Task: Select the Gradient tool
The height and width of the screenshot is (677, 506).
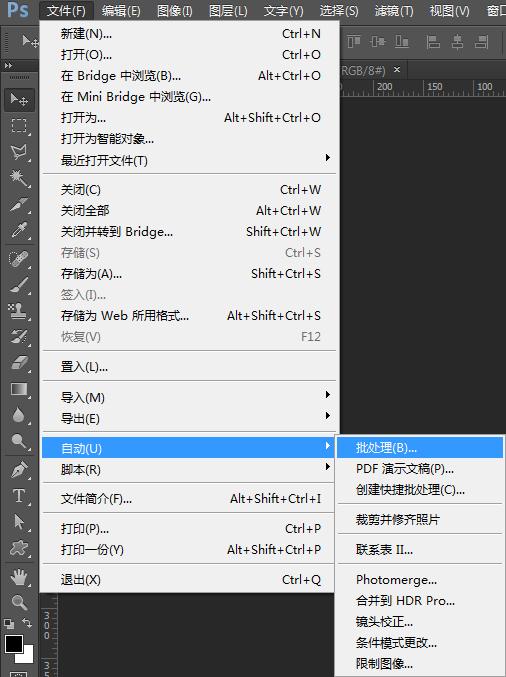Action: pos(19,389)
